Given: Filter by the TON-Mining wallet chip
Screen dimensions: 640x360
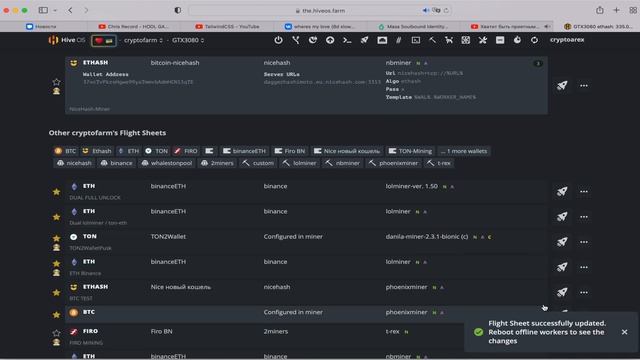Looking at the screenshot, I should coord(410,151).
